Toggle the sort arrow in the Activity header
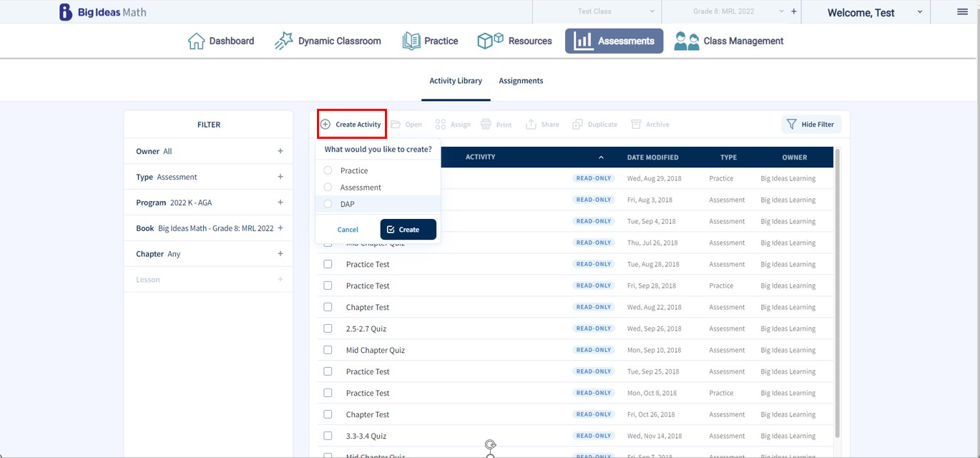 (x=601, y=157)
